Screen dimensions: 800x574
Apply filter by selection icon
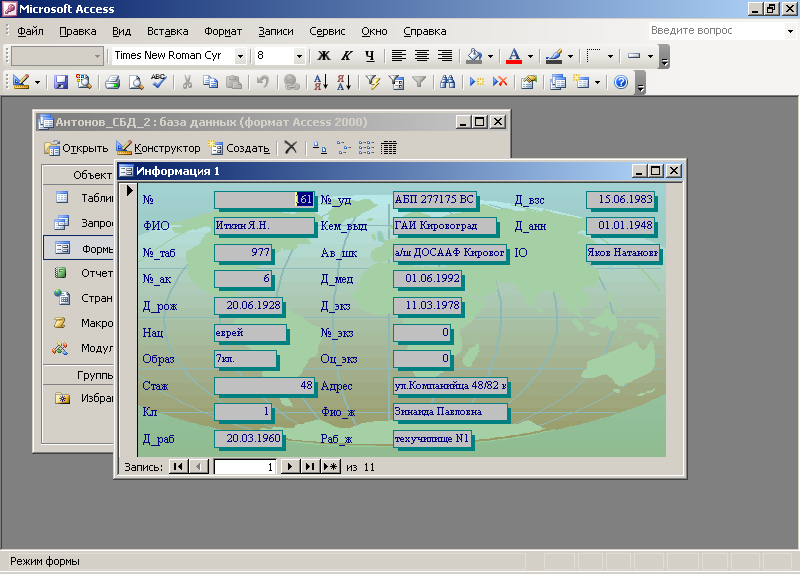[373, 82]
